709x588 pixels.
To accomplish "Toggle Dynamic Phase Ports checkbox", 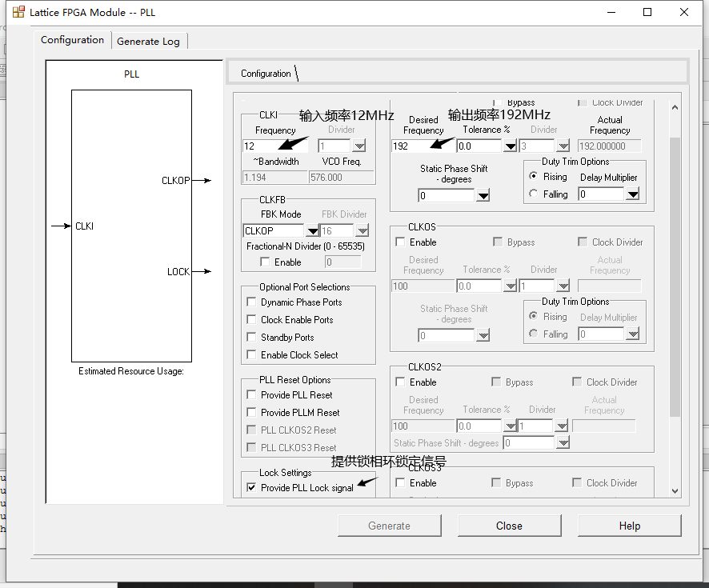I will click(x=251, y=302).
